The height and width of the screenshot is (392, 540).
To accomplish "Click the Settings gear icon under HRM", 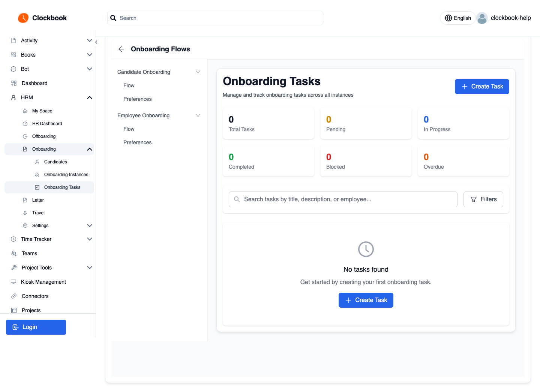I will (25, 226).
